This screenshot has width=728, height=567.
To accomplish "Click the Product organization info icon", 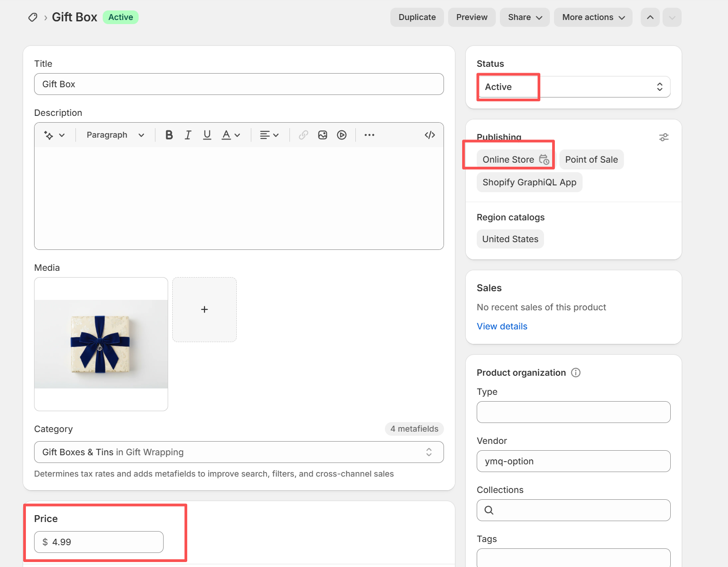I will point(576,373).
